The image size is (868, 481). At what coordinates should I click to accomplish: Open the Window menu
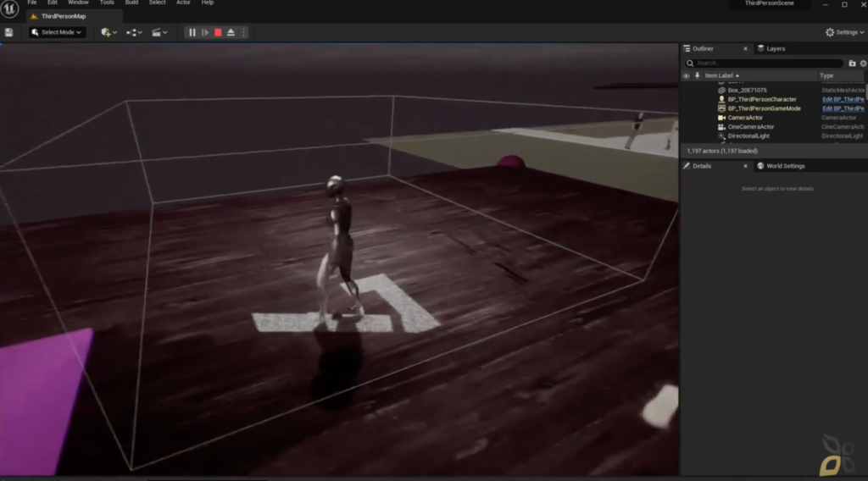coord(78,3)
